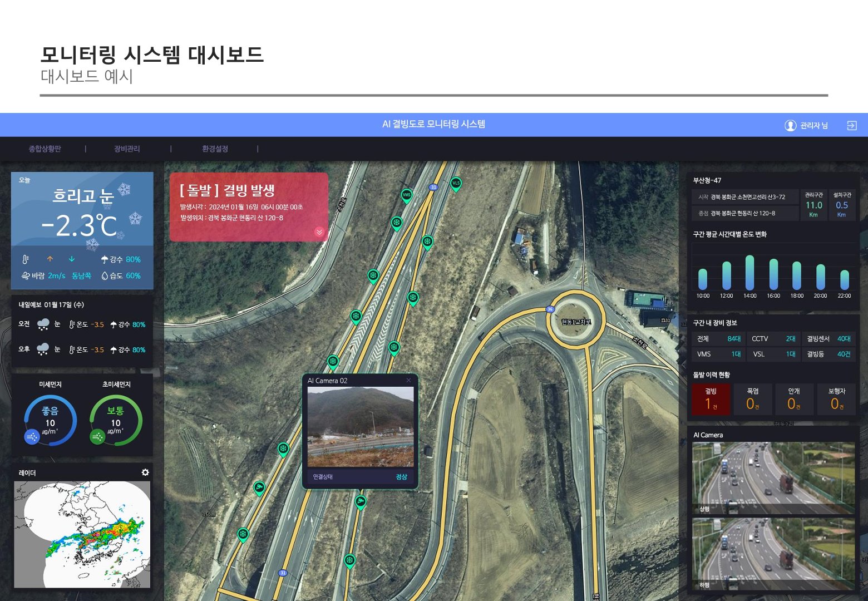Click the thermometer icon in today's weather card

(26, 259)
